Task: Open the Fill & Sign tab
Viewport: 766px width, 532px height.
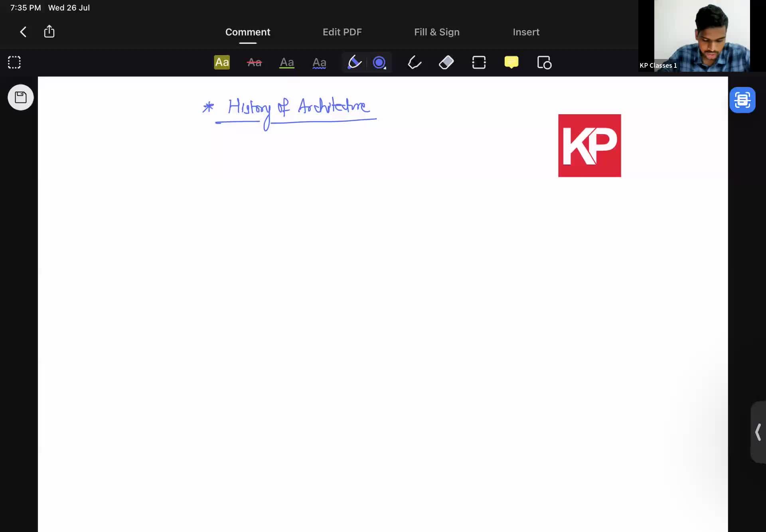Action: point(437,32)
